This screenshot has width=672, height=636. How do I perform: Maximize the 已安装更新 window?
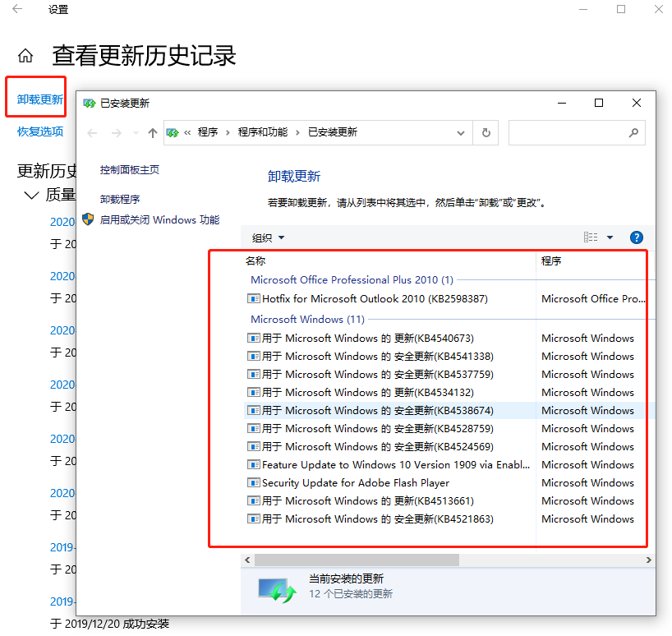pos(599,103)
